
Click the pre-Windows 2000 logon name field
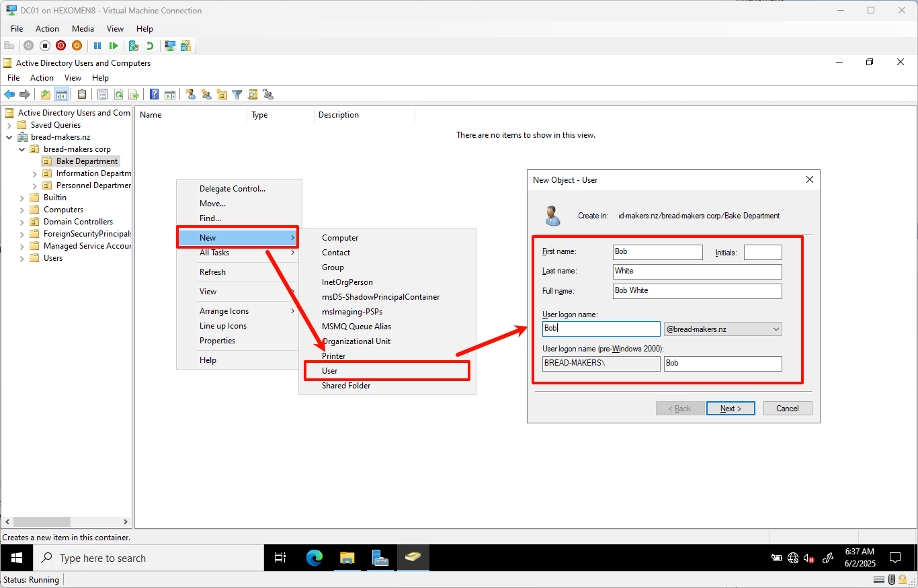[x=722, y=364]
